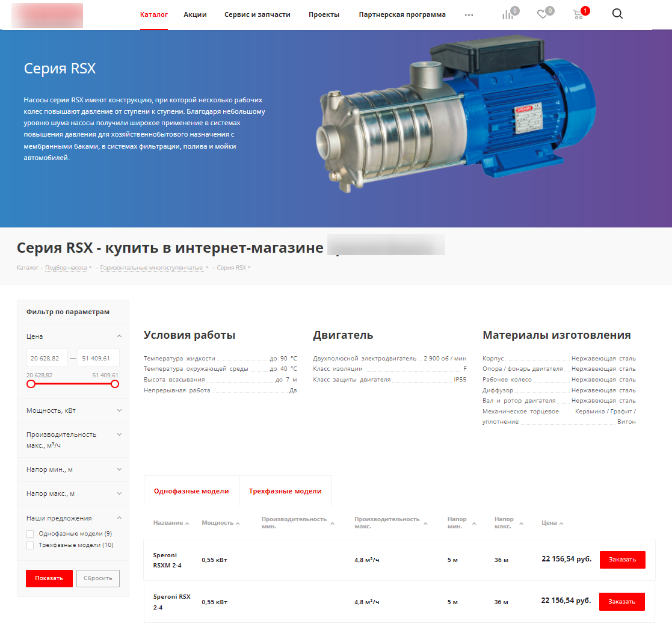Sort table by Цена column arrow

[x=561, y=524]
